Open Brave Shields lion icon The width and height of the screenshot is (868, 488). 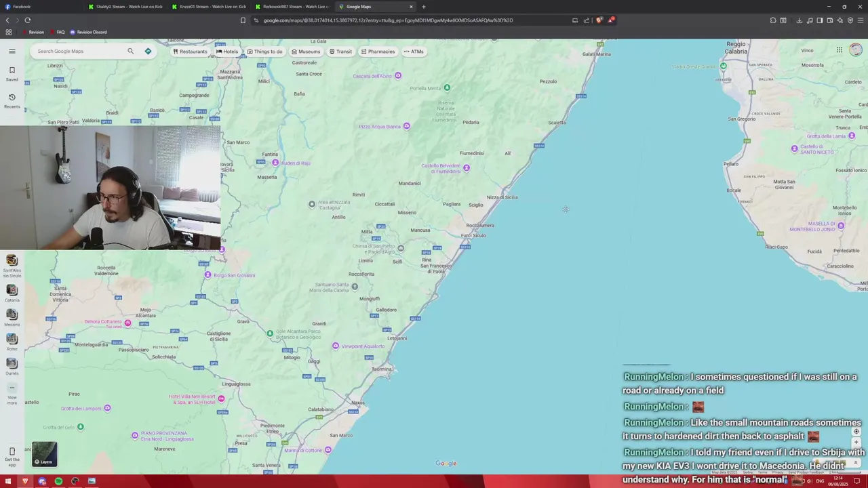tap(599, 20)
